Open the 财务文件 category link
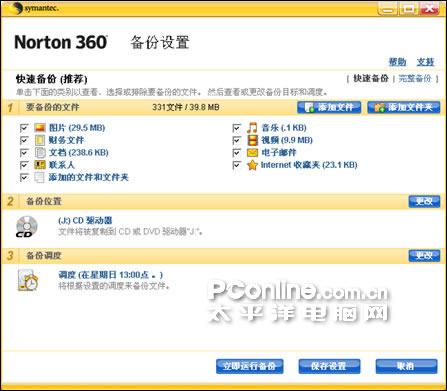The image size is (447, 391). coord(66,140)
